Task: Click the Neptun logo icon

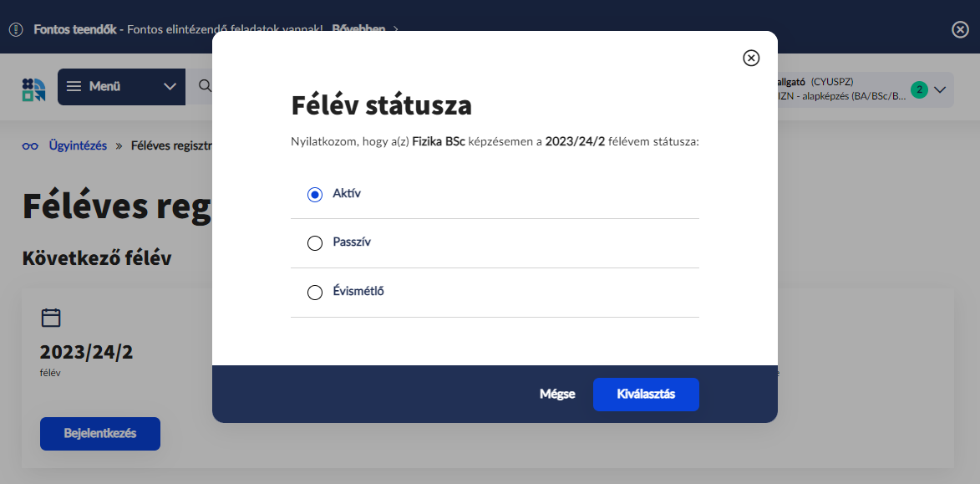Action: pyautogui.click(x=34, y=88)
